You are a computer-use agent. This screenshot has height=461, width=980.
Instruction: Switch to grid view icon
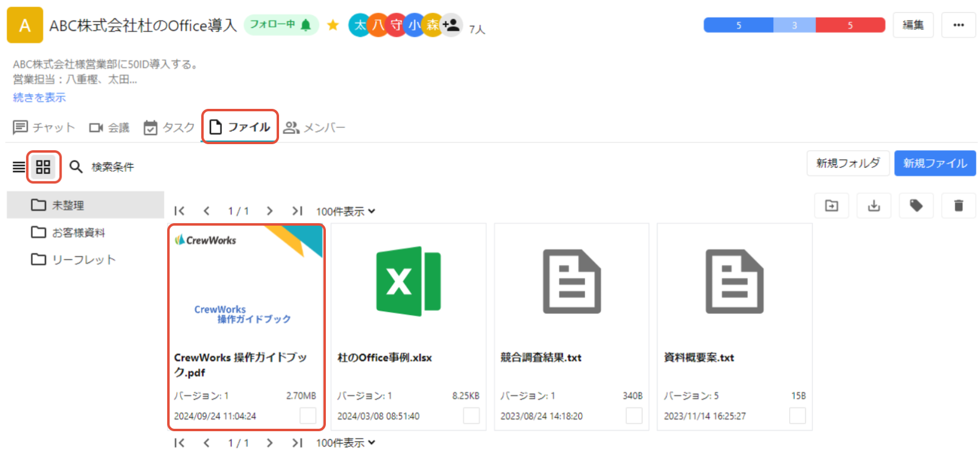43,167
